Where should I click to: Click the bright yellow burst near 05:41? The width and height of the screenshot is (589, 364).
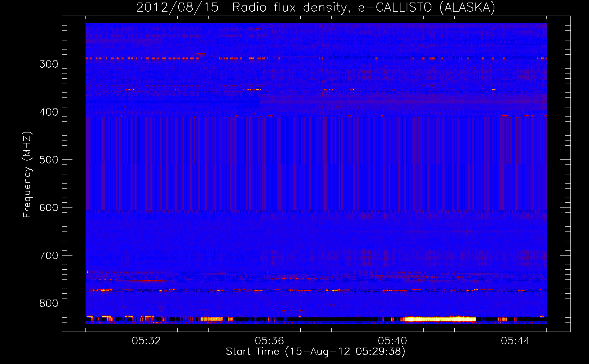438,319
